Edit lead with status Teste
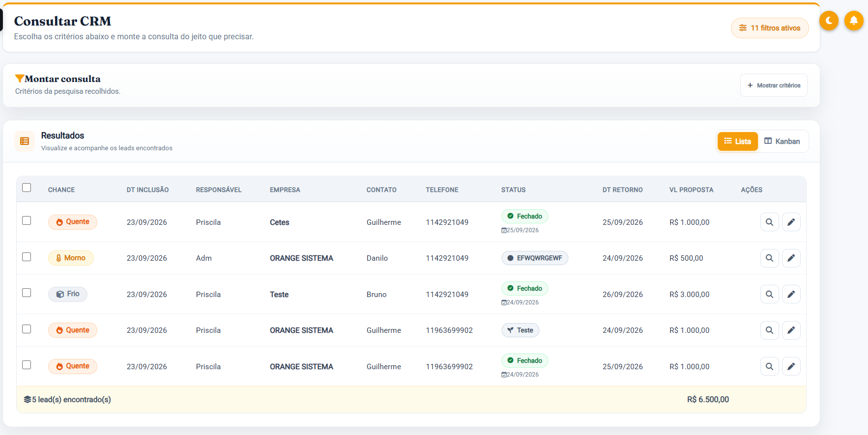 coord(791,330)
